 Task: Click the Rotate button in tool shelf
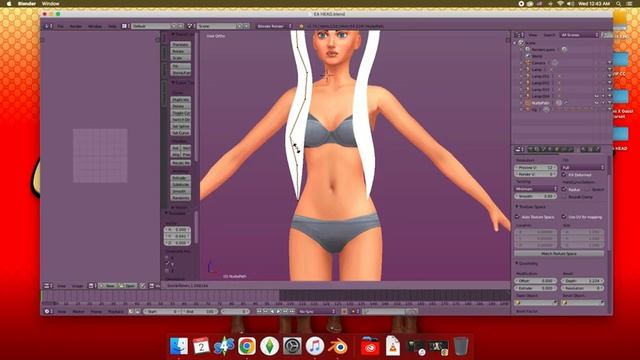(x=180, y=51)
